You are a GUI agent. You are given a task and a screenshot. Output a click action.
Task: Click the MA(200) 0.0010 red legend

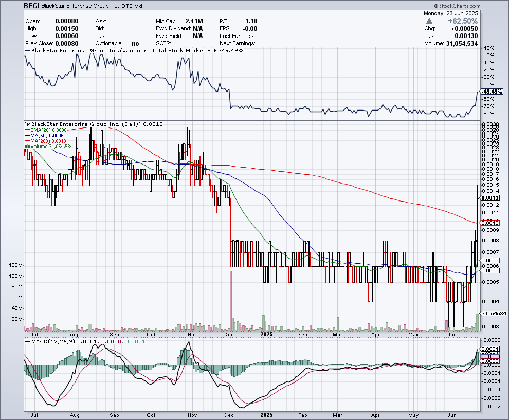(46, 141)
